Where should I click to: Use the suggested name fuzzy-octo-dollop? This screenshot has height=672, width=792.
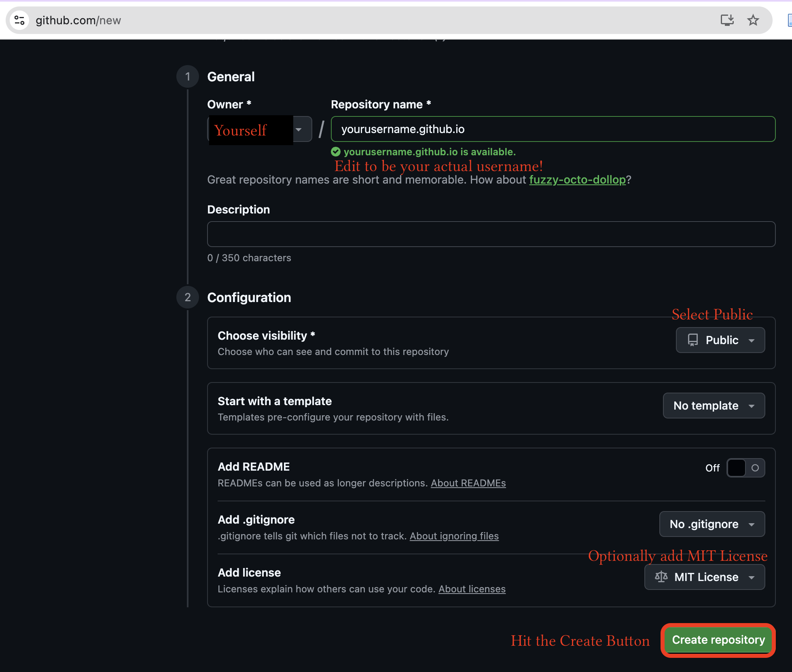[x=577, y=180]
